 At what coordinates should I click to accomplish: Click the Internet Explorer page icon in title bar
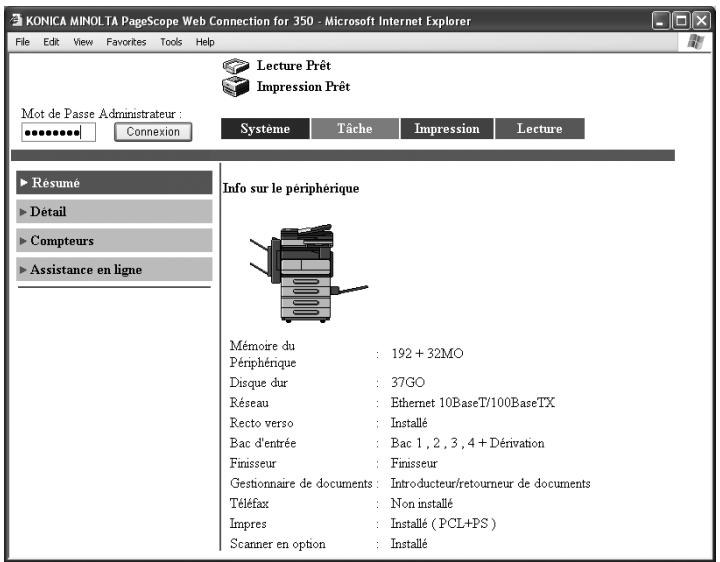[x=17, y=21]
